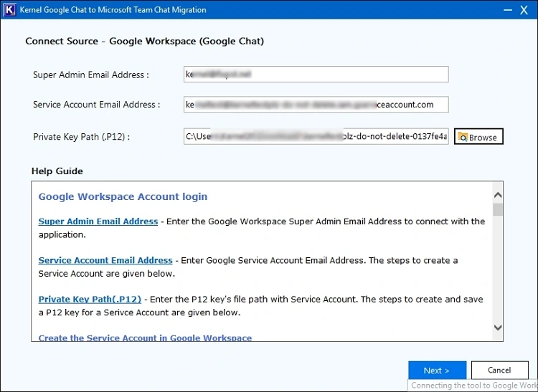
Task: Open the Super Admin Email Address help link
Action: pos(98,221)
